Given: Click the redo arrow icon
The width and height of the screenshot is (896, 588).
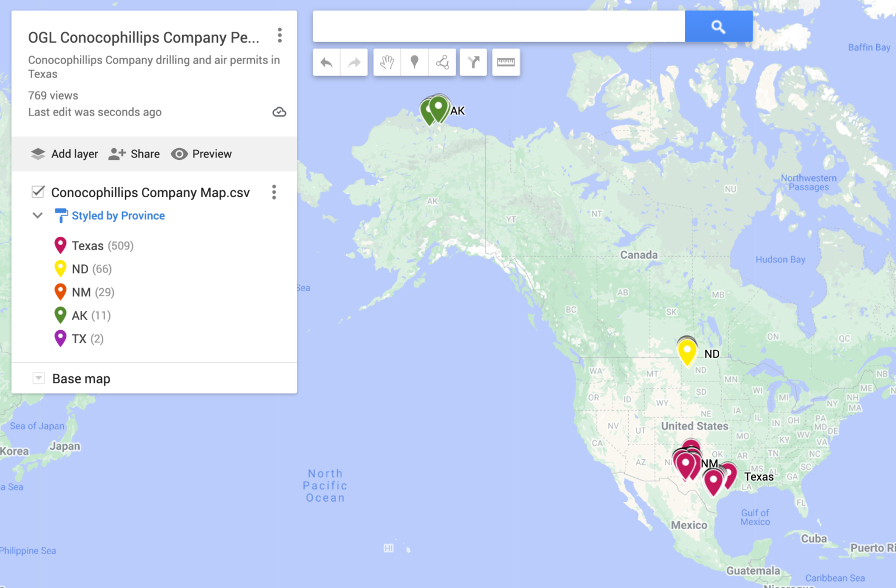Looking at the screenshot, I should (x=354, y=62).
